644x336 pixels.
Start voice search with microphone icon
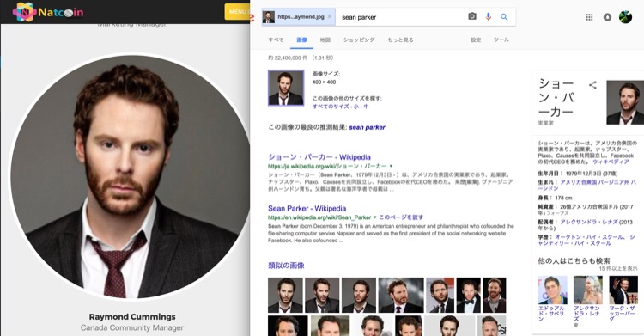click(489, 17)
